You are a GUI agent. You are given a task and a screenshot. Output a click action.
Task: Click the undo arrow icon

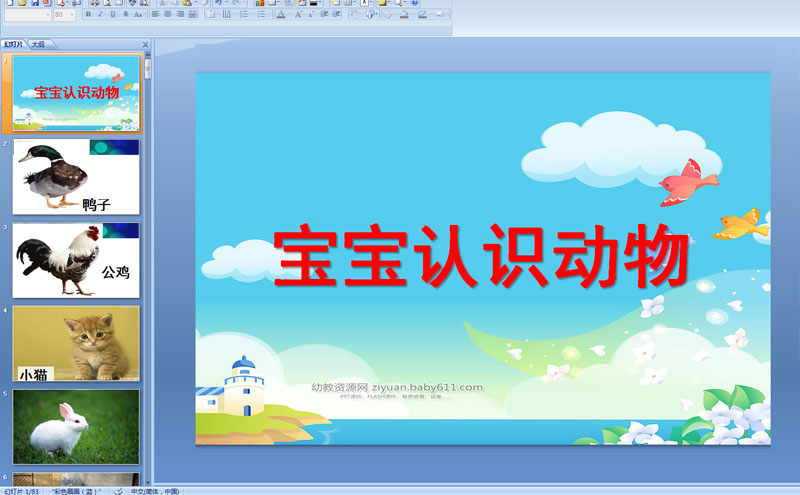pyautogui.click(x=218, y=3)
